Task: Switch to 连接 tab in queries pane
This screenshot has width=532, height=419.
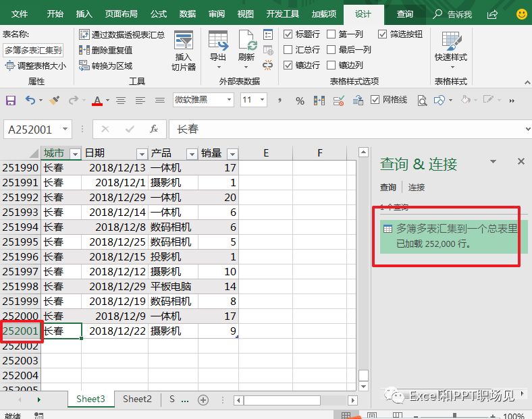Action: click(417, 187)
